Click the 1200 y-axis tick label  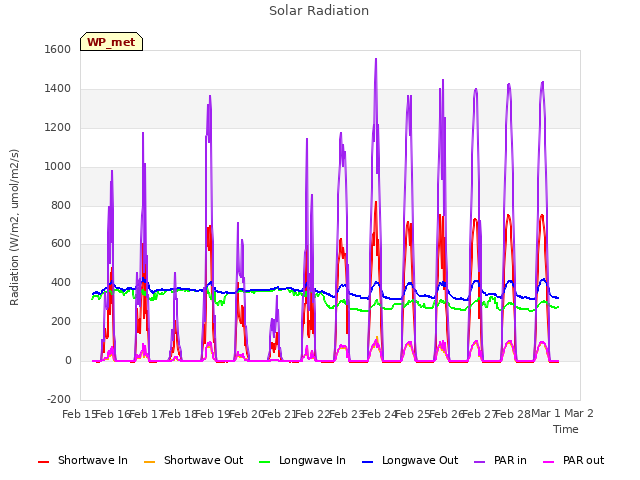coord(58,128)
